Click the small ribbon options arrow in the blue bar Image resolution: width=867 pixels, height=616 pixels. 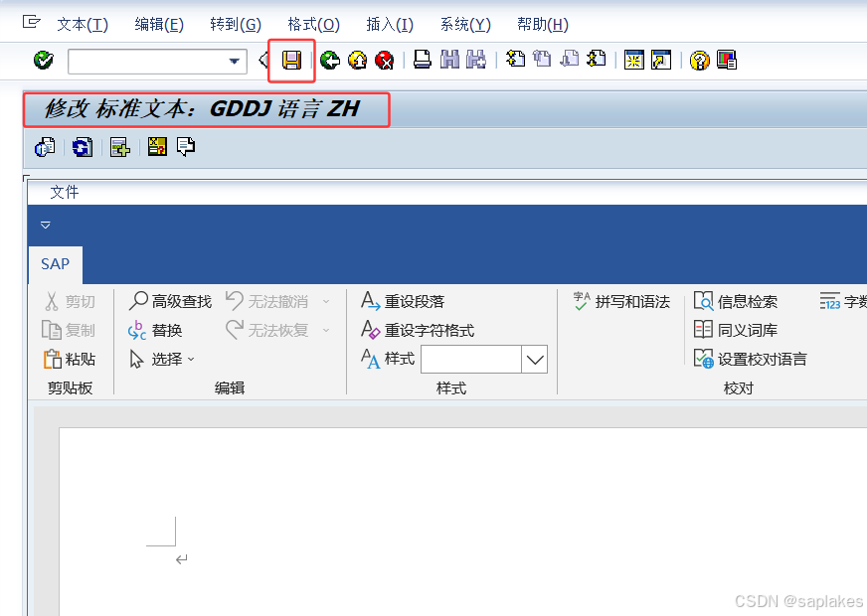(x=46, y=225)
